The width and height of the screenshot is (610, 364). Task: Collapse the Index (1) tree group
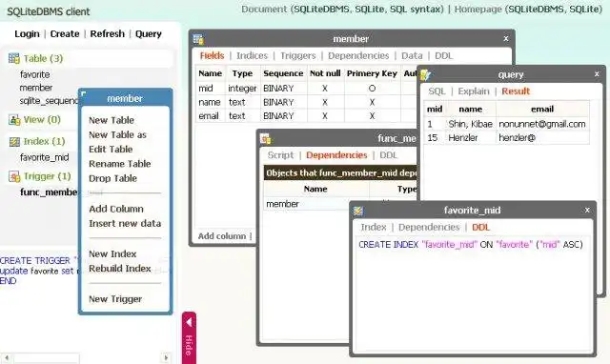[44, 142]
